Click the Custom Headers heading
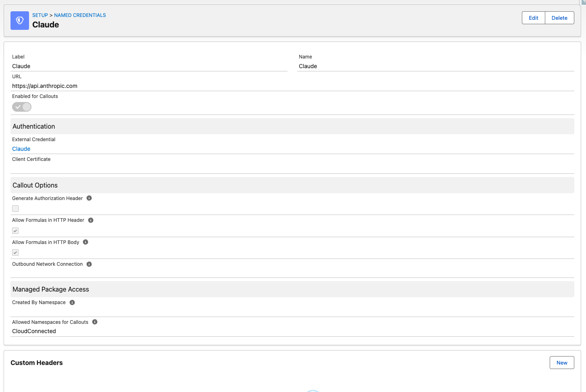This screenshot has height=392, width=586. click(37, 363)
